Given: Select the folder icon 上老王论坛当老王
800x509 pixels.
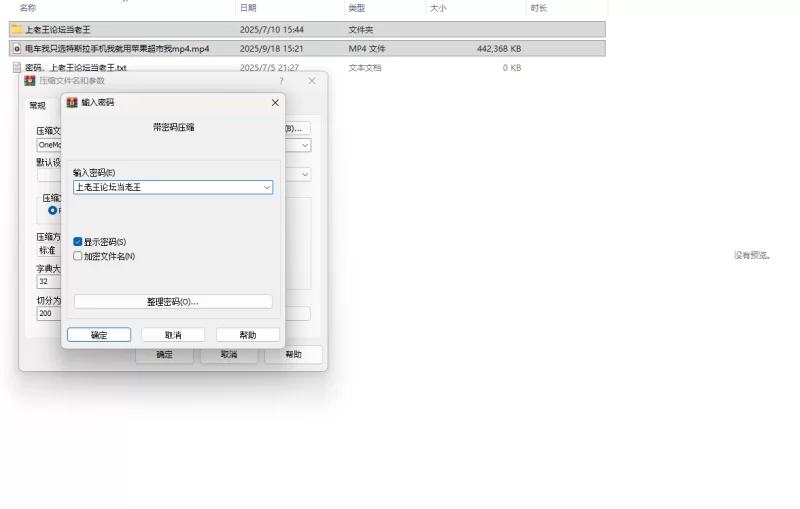Looking at the screenshot, I should pos(17,29).
